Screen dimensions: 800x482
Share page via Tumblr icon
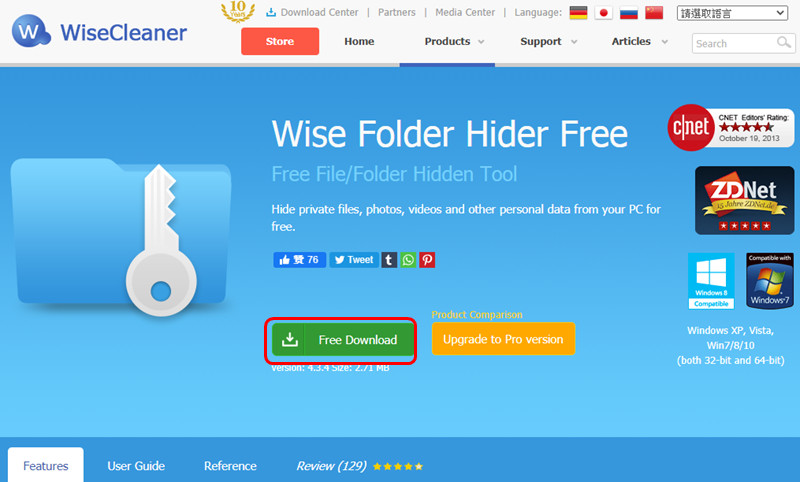tap(389, 260)
